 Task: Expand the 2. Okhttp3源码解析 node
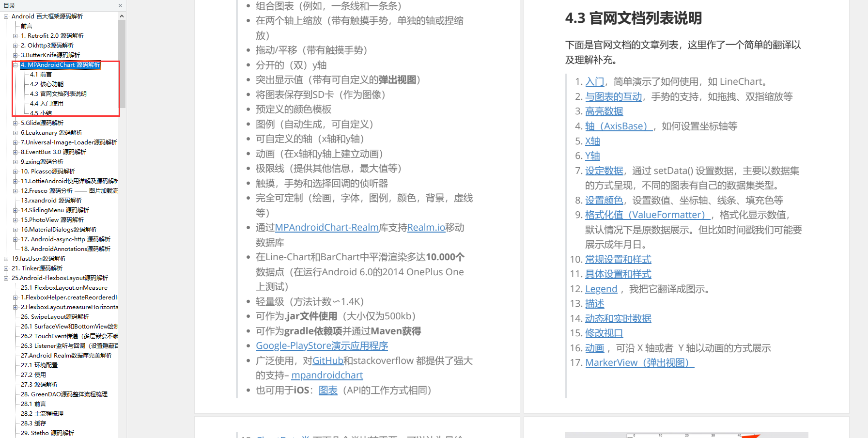coord(15,46)
